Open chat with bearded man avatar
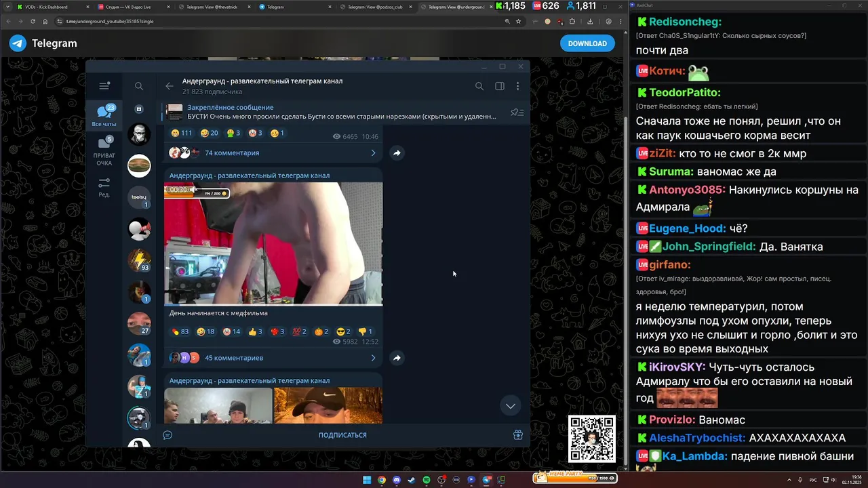Screen dimensions: 868x488 (x=139, y=134)
